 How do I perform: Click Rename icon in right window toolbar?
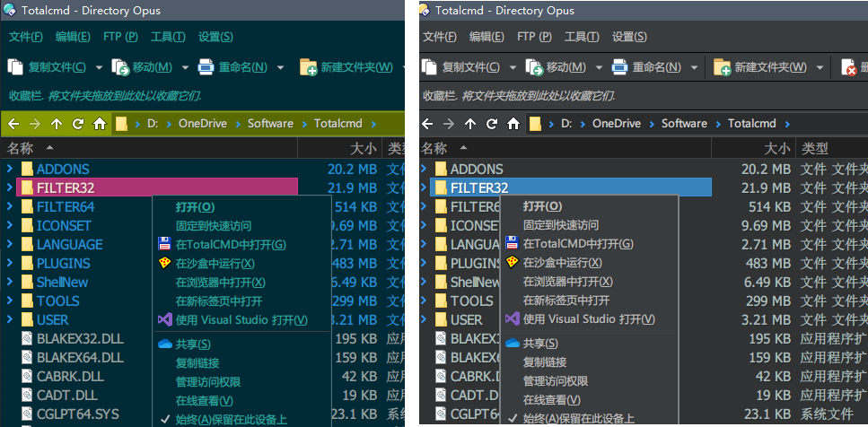point(620,67)
